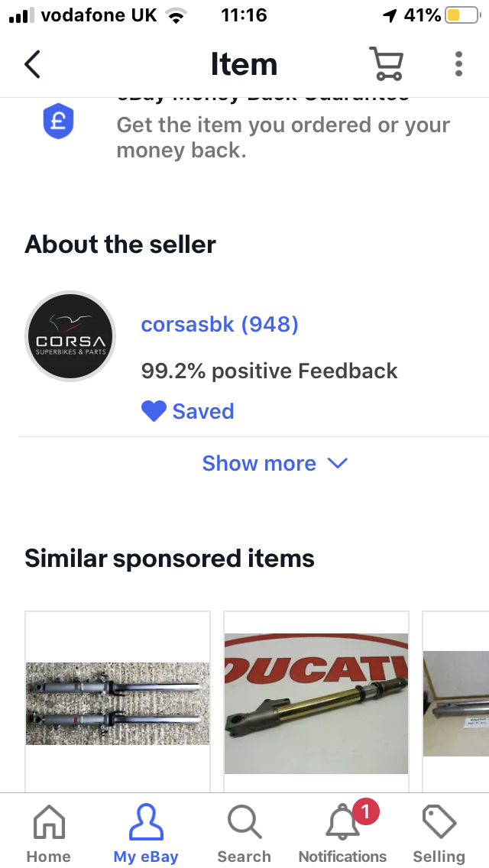489x868 pixels.
Task: Open the three-dot more options menu
Action: pyautogui.click(x=458, y=64)
